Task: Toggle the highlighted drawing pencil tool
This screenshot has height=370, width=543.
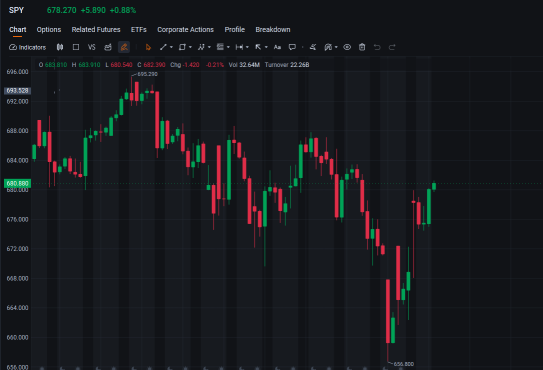Action: click(x=124, y=47)
